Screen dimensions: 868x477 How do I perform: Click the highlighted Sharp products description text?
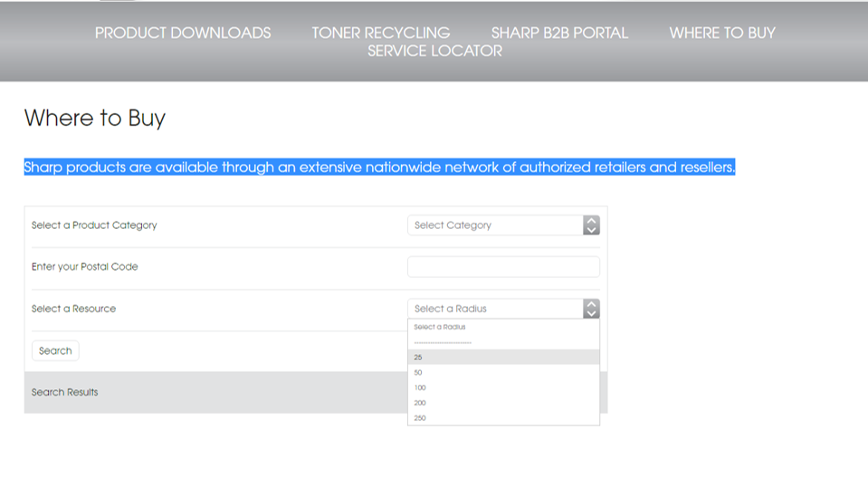379,167
